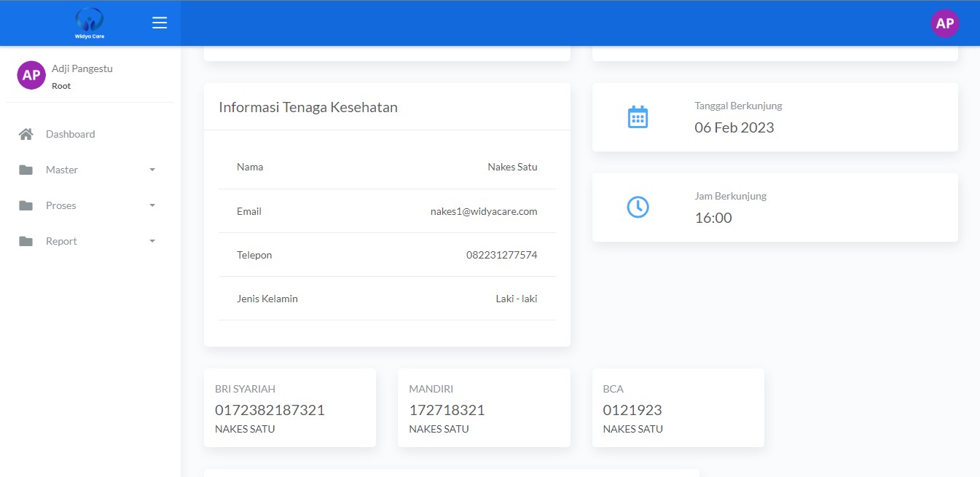Viewport: 980px width, 477px height.
Task: Click the Master folder icon
Action: (26, 170)
